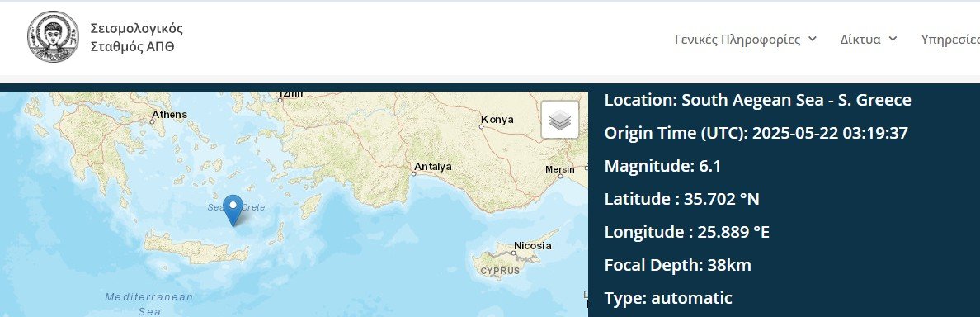This screenshot has width=980, height=317.
Task: Open the map layers control
Action: (x=560, y=120)
